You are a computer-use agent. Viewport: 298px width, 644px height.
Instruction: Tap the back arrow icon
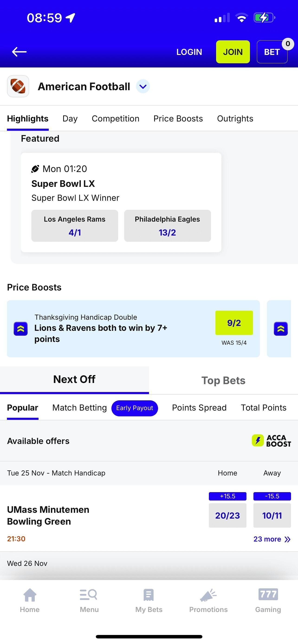coord(19,52)
